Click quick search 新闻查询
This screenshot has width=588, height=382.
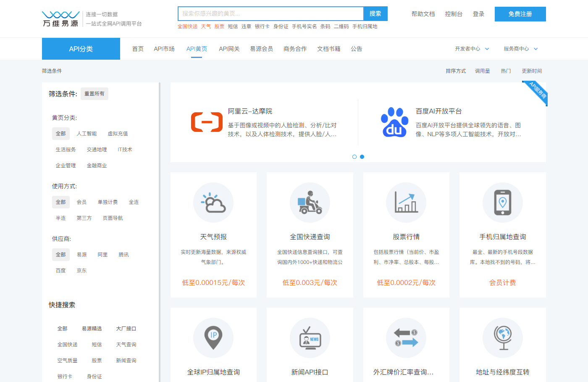[x=126, y=361]
